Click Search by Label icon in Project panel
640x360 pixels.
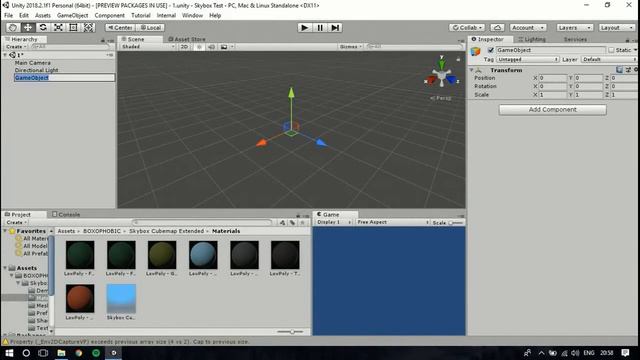pos(292,222)
